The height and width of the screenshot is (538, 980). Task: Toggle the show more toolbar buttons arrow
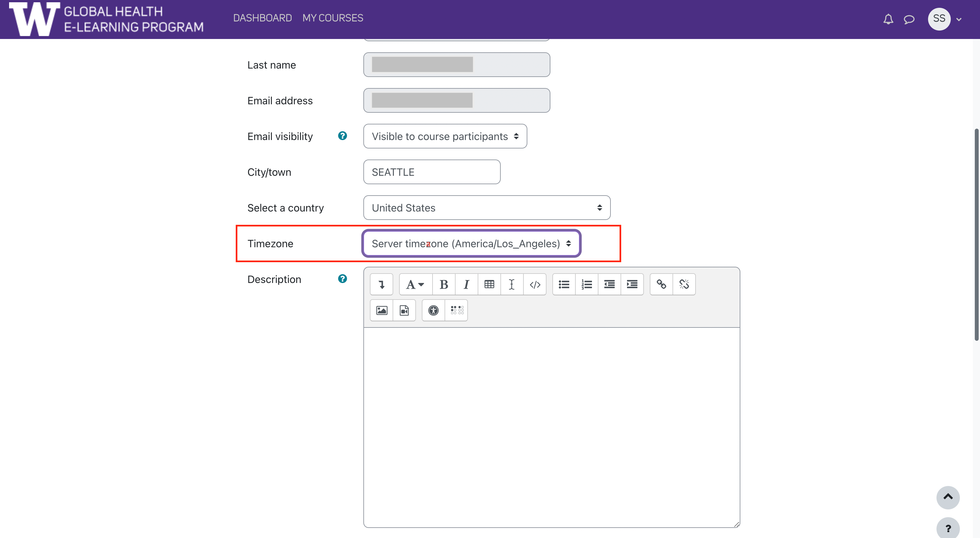[x=382, y=284]
